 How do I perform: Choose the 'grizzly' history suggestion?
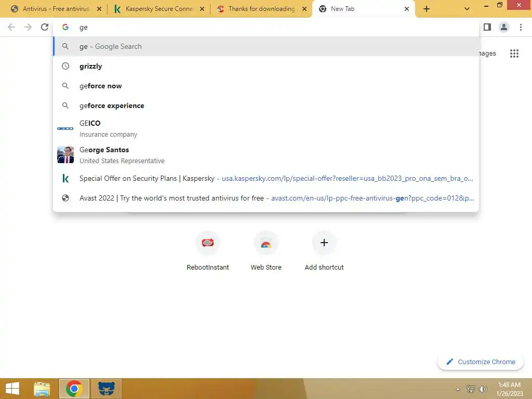[267, 66]
